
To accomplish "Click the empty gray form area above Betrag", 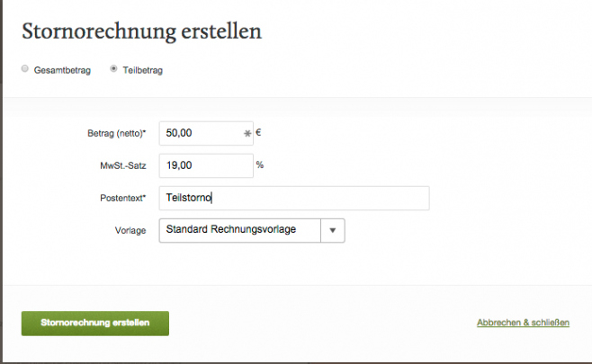I will [297, 110].
